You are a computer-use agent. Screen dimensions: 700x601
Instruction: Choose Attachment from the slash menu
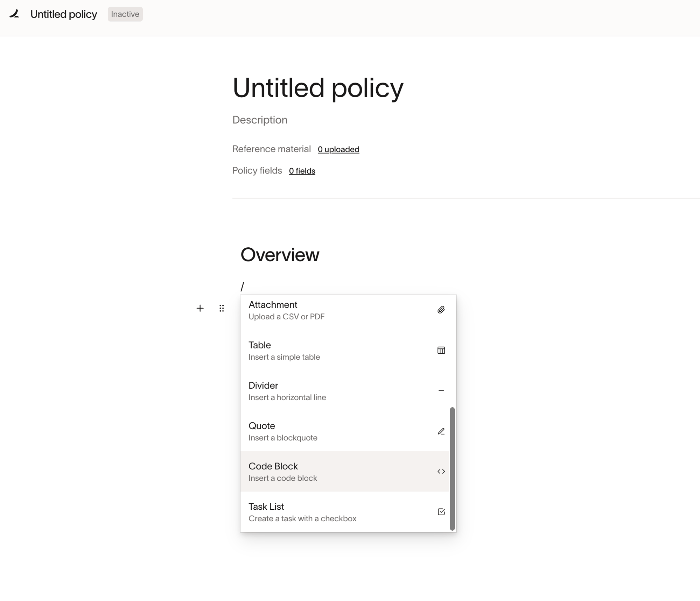[x=344, y=310]
